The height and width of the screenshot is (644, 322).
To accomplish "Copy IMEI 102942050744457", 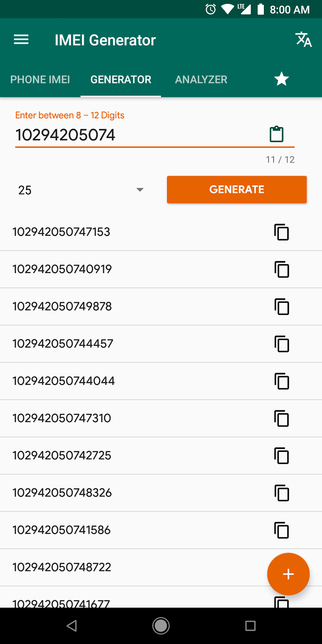I will click(x=281, y=344).
